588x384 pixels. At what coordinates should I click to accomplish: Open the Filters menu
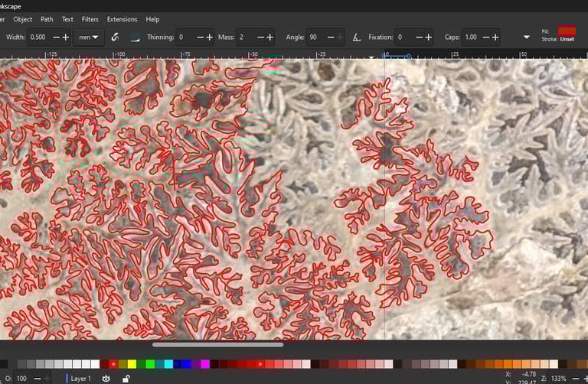(x=90, y=19)
